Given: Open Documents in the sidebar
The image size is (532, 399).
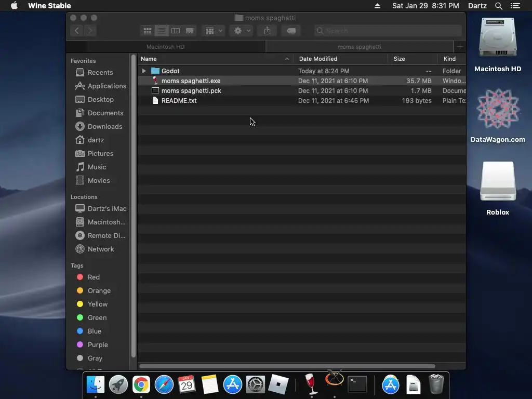Looking at the screenshot, I should point(101,113).
